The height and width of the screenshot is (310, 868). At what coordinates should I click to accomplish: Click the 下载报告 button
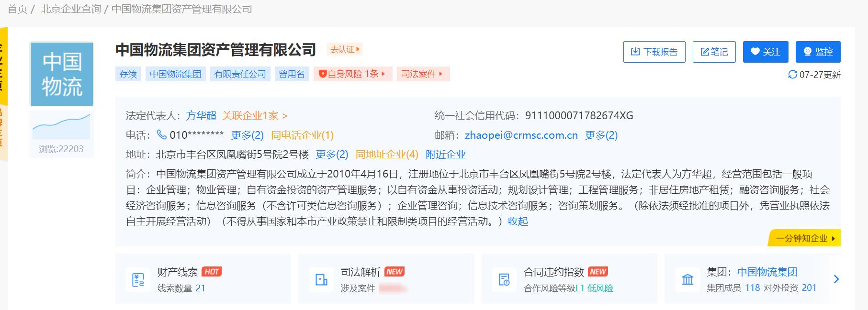pos(654,52)
